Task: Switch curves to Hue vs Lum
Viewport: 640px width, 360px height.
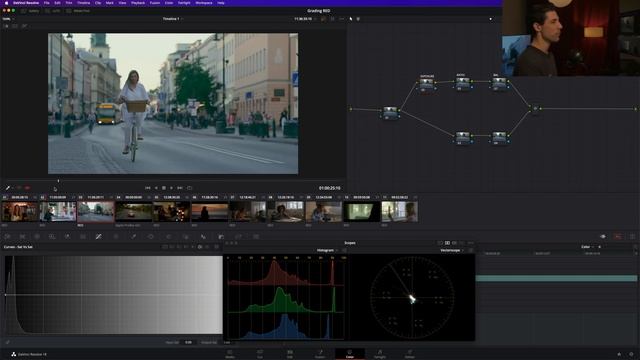Action: 186,247
